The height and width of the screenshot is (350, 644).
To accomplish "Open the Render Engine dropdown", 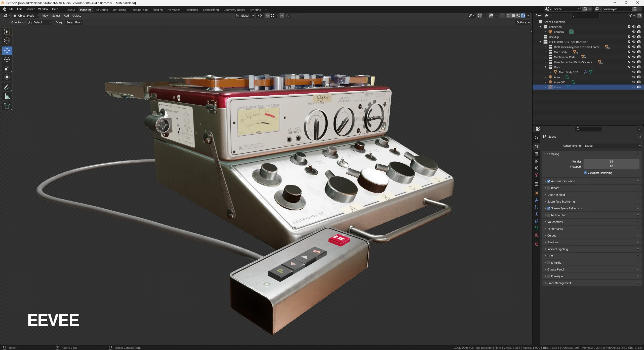I will pos(612,146).
